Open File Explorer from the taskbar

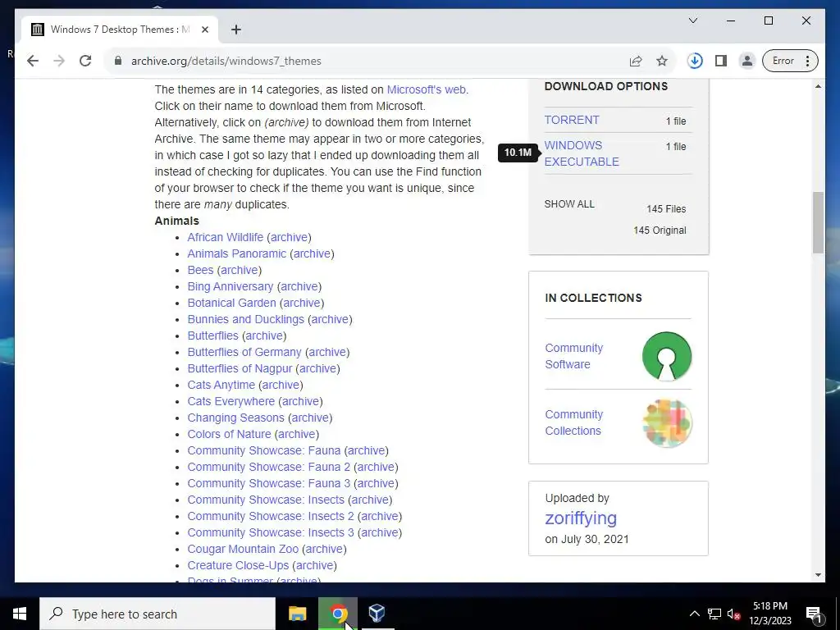(297, 614)
